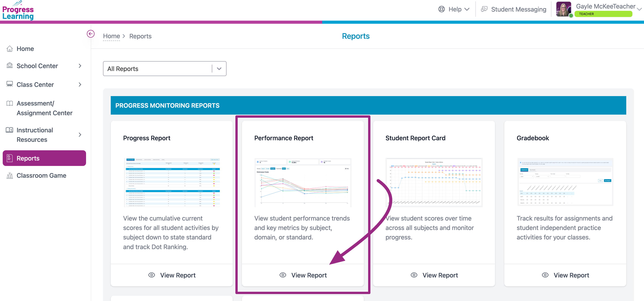The image size is (644, 301).
Task: Click the School Center building icon
Action: 9,65
